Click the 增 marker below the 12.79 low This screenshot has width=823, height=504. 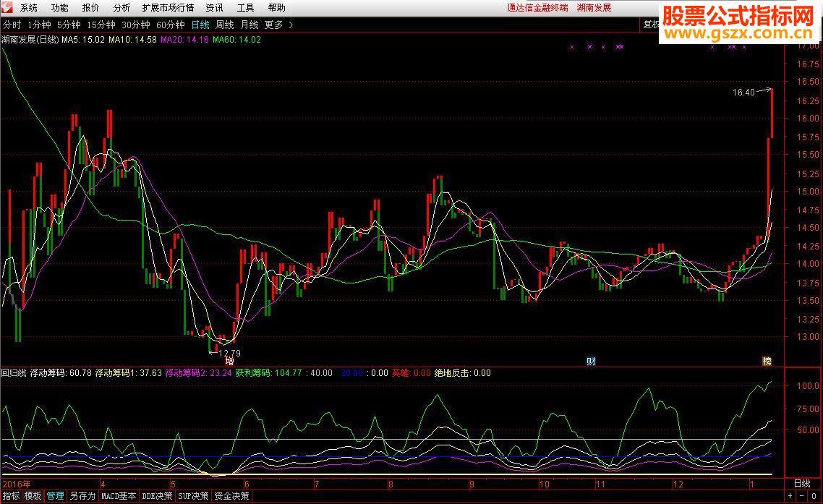229,362
